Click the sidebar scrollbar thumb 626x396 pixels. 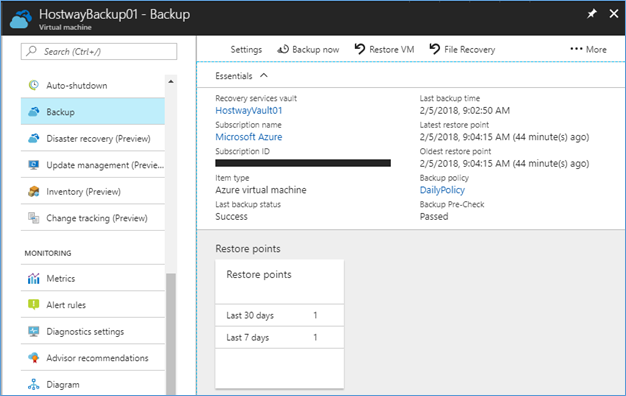click(x=171, y=334)
